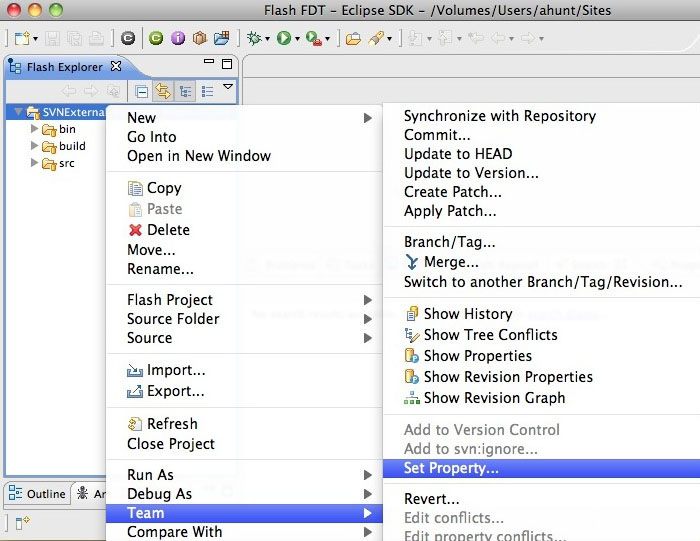
Task: Choose Update to Version...
Action: coord(542,173)
